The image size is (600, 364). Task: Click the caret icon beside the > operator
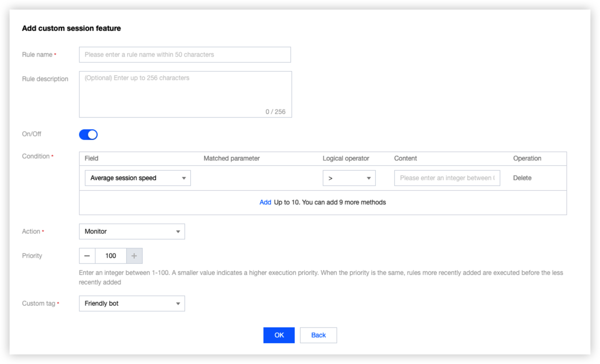[x=369, y=179]
